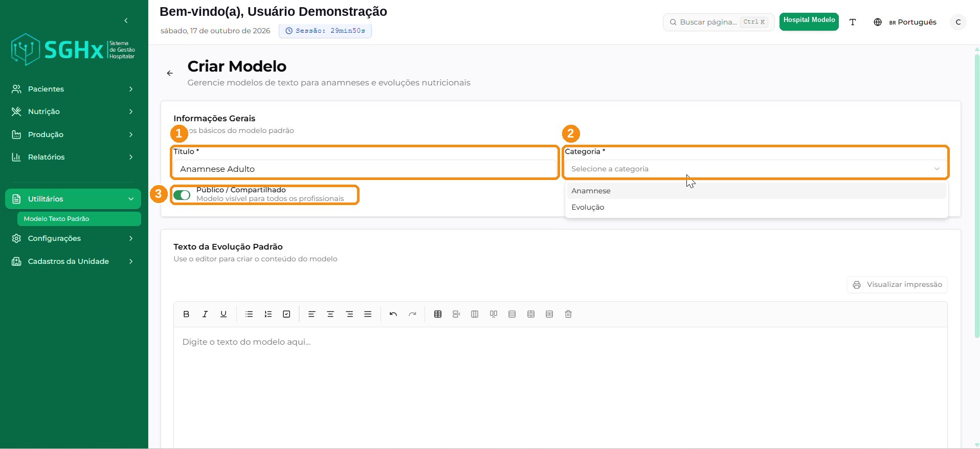Viewport: 980px width, 449px height.
Task: Click the SGHx logo
Action: point(73,50)
